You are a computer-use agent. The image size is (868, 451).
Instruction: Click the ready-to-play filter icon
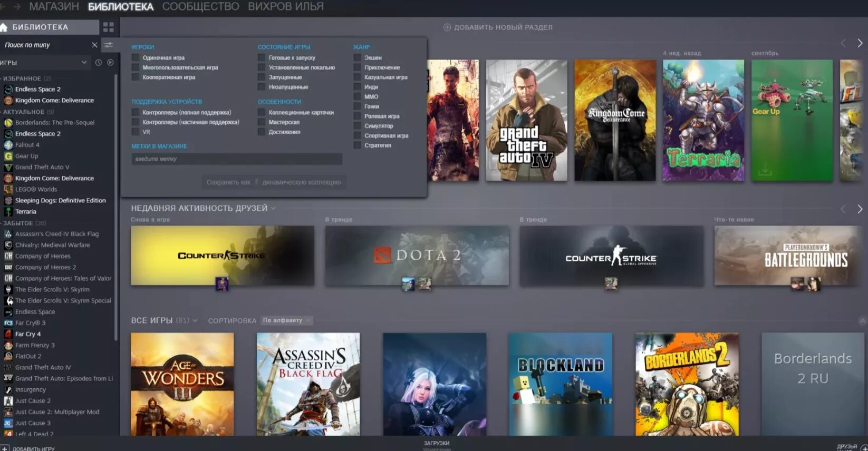pos(110,62)
